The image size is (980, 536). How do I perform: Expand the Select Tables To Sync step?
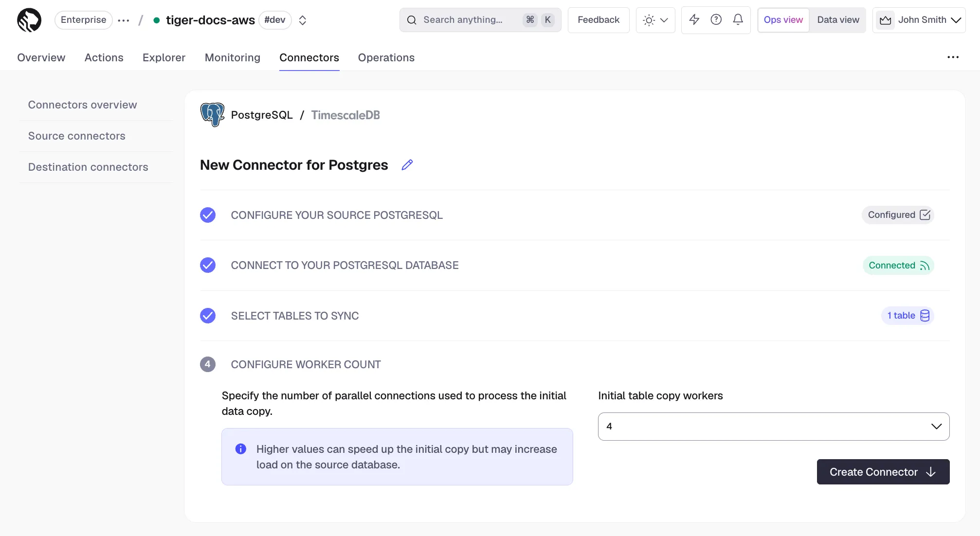pyautogui.click(x=295, y=316)
